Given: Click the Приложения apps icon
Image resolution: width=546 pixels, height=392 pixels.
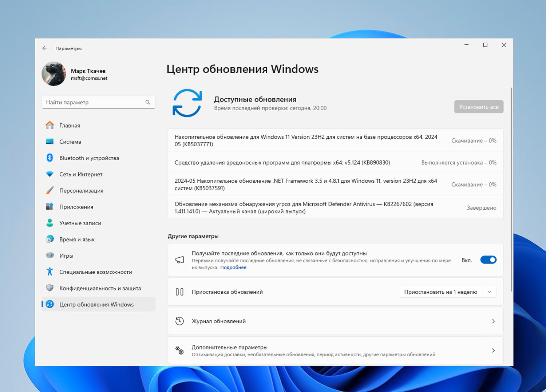Looking at the screenshot, I should tap(50, 206).
